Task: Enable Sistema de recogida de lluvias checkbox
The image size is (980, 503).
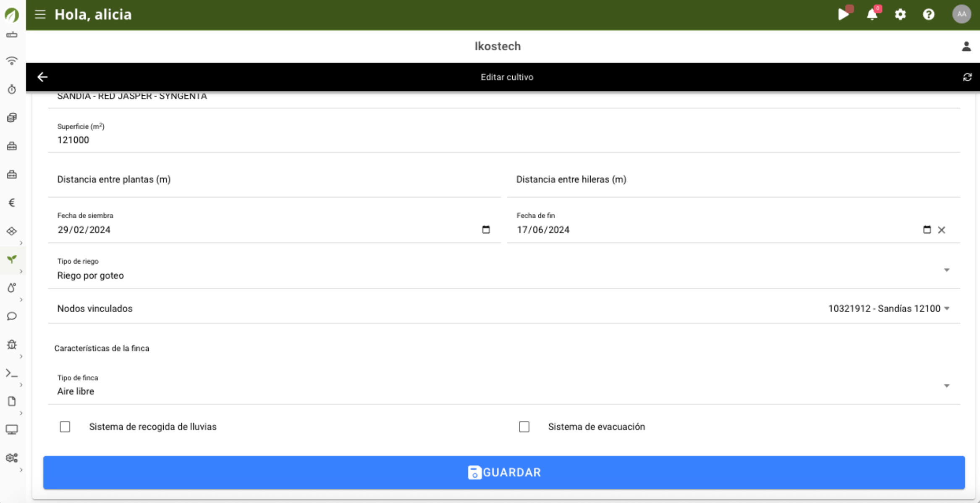Action: tap(65, 427)
